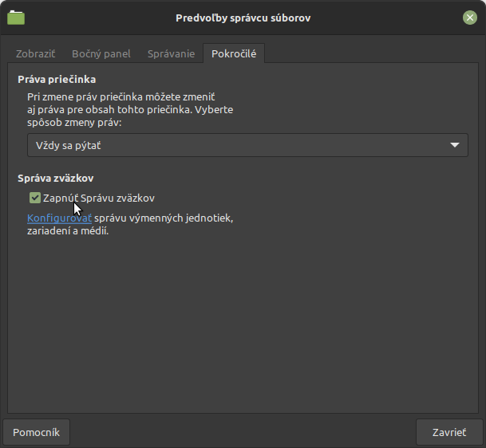
Task: Click the "správu výmenných jednotiek" text
Action: 164,218
